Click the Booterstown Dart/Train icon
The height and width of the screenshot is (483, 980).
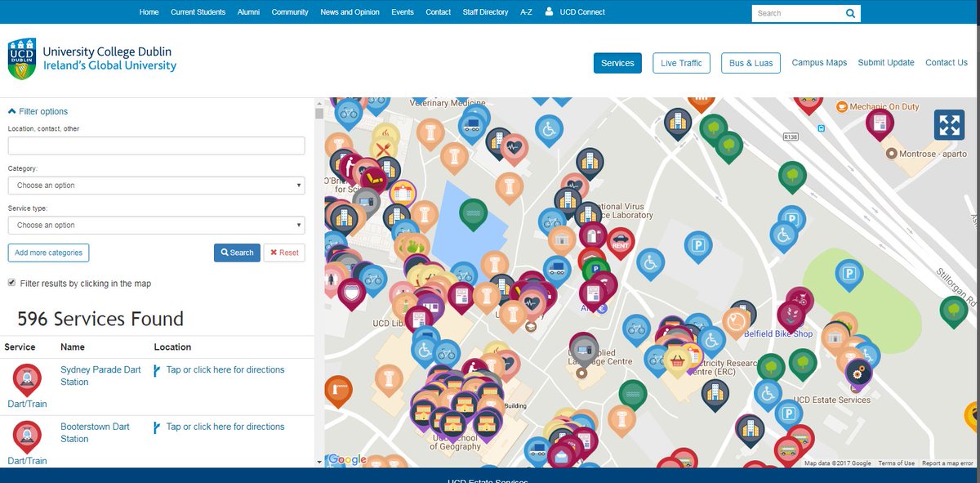pyautogui.click(x=27, y=436)
